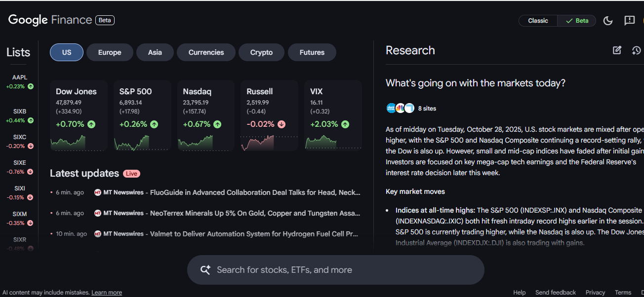Click the Dow Jones green up arrow
This screenshot has height=297, width=644.
91,124
